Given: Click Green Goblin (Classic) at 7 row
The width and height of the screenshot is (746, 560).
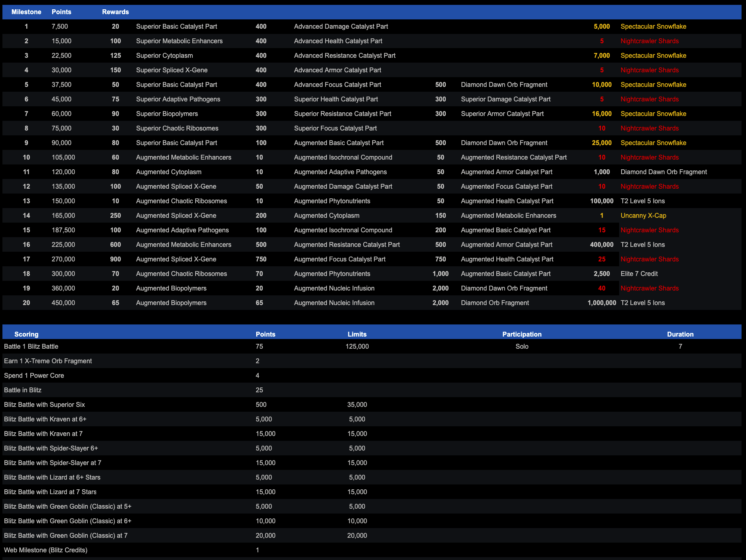Looking at the screenshot, I should tap(372, 535).
